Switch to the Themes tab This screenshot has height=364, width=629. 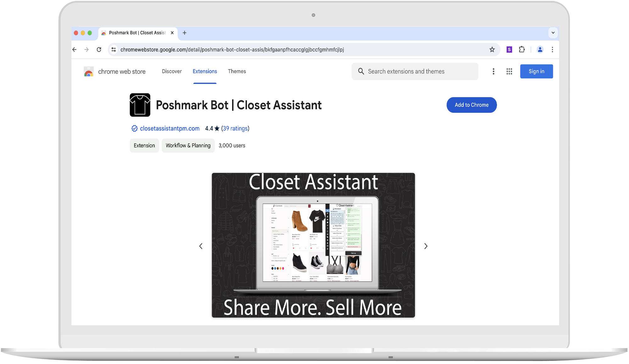(x=237, y=72)
